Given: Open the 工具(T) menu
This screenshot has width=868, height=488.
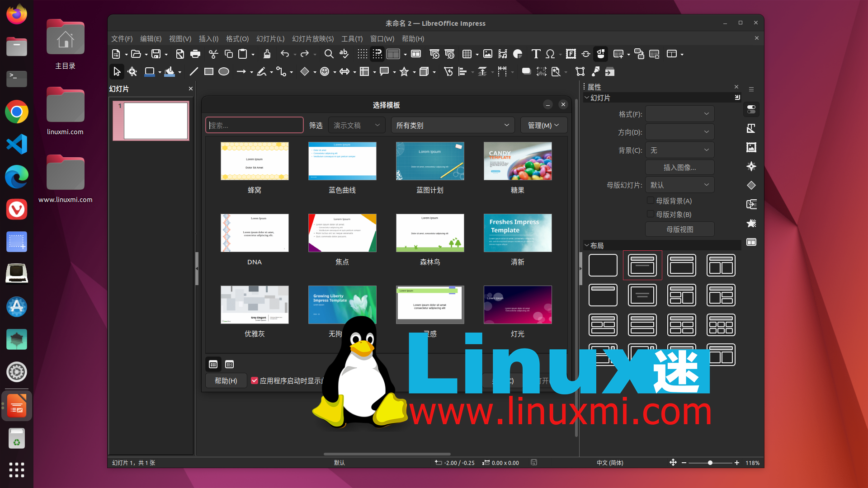Looking at the screenshot, I should pyautogui.click(x=352, y=39).
